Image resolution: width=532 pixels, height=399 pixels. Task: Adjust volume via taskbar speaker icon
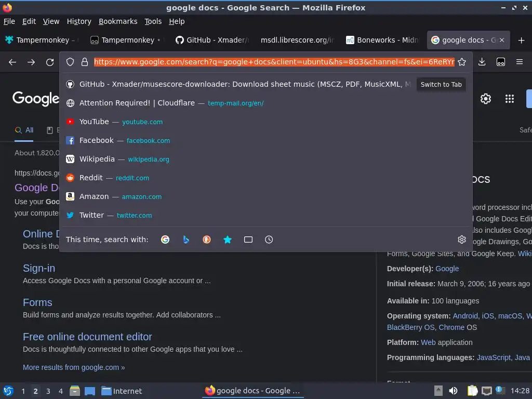pyautogui.click(x=453, y=391)
